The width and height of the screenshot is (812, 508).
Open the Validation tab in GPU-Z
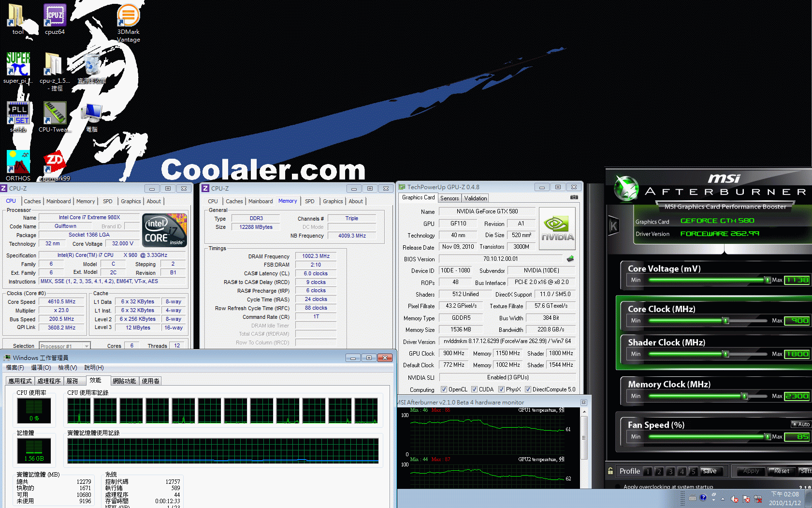pyautogui.click(x=476, y=198)
